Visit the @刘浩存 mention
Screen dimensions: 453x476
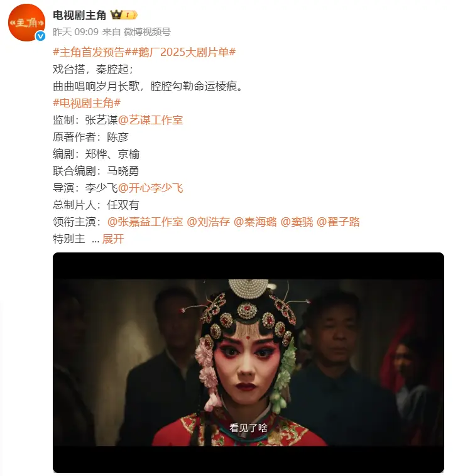[x=209, y=222]
